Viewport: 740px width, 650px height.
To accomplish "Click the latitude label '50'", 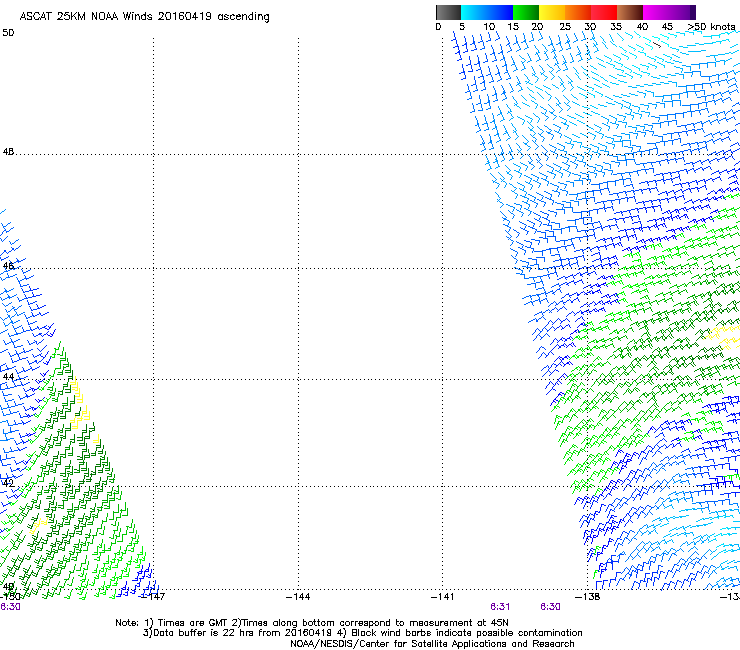I will point(8,33).
